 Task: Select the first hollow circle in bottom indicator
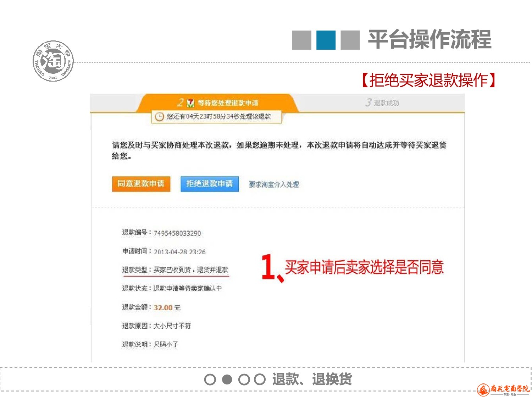click(x=210, y=379)
